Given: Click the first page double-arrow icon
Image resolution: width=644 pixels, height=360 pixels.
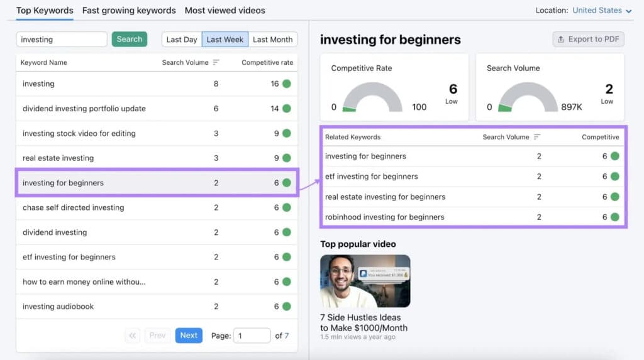Looking at the screenshot, I should pyautogui.click(x=133, y=335).
